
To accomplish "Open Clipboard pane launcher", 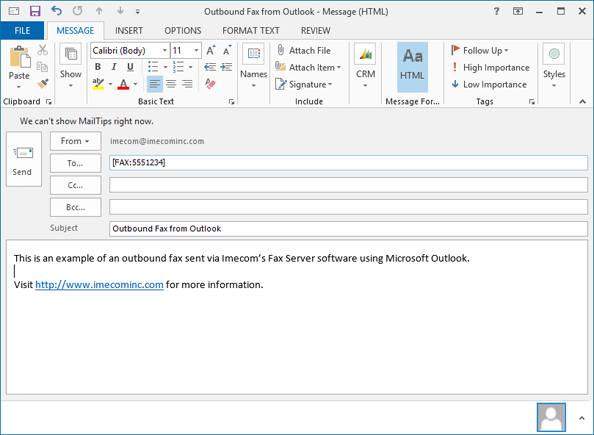I will 48,102.
